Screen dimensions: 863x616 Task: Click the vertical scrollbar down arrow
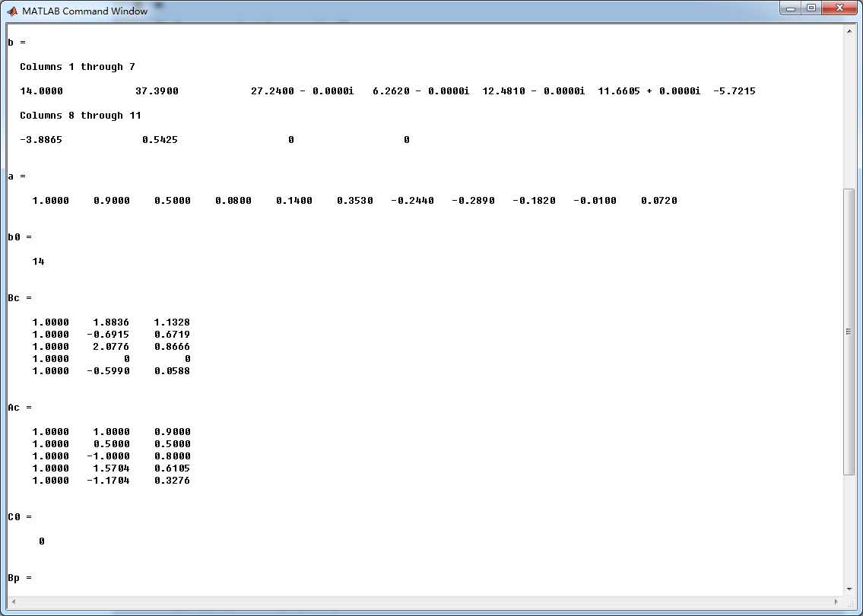pos(849,589)
